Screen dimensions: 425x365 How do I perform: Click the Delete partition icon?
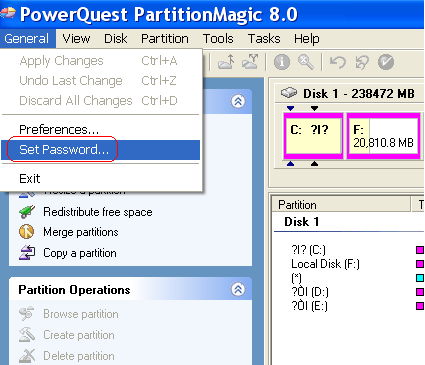[x=27, y=356]
